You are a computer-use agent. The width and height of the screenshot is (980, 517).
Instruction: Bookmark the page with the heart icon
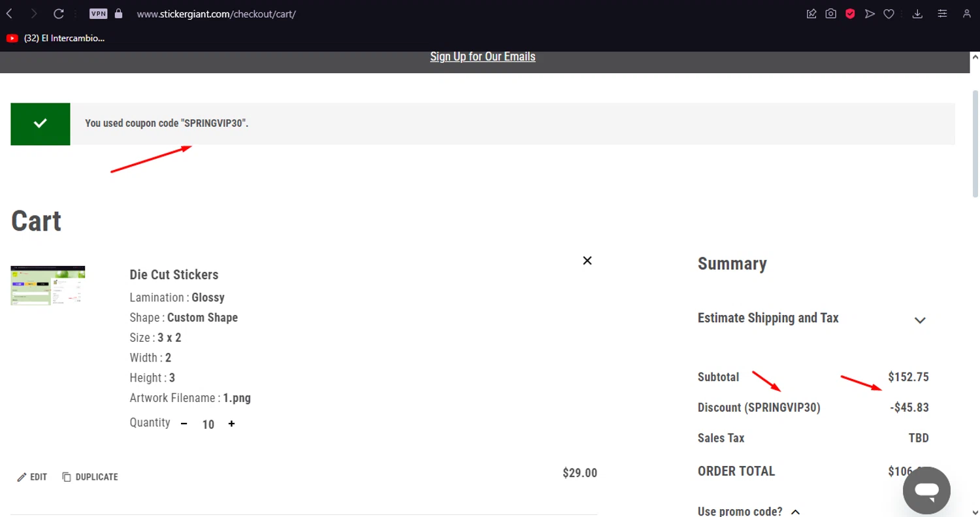[889, 13]
